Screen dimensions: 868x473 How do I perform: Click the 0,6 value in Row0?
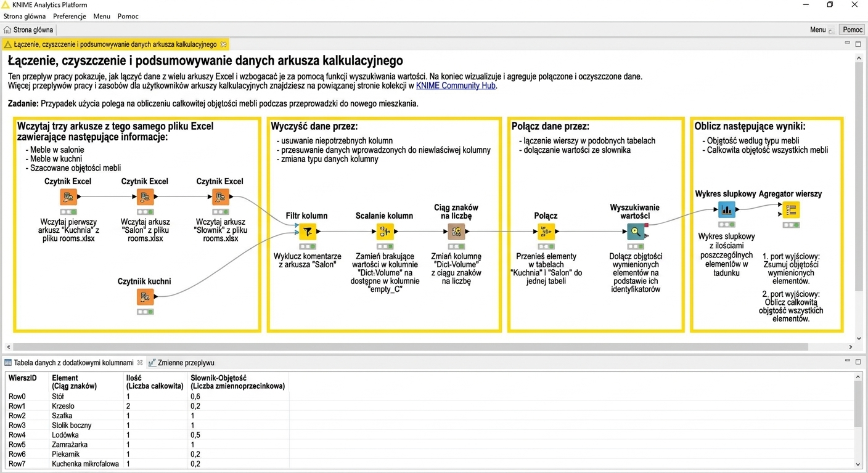click(x=195, y=397)
